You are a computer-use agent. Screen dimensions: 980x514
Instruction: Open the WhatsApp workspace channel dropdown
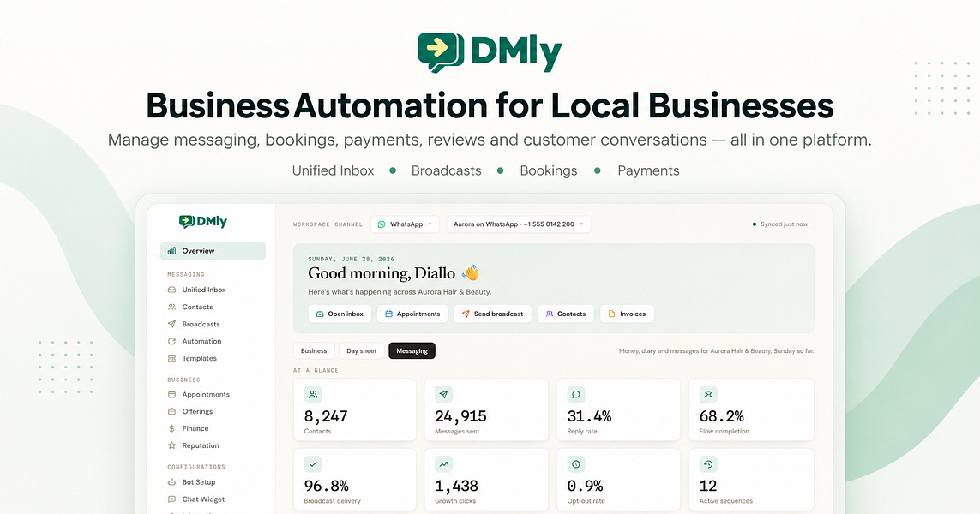405,224
